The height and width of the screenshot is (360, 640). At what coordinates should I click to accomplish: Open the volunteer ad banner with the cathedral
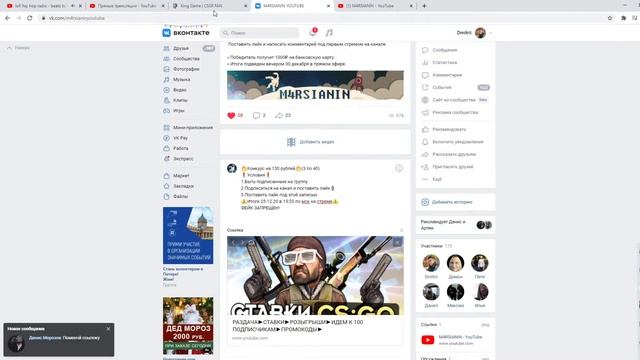[188, 236]
